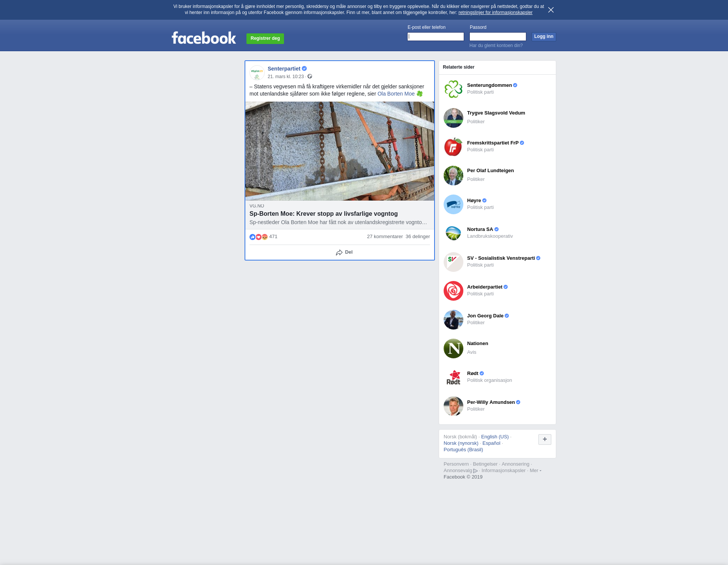The width and height of the screenshot is (728, 565).
Task: Open Har du glemt kontoen din link
Action: pyautogui.click(x=496, y=46)
